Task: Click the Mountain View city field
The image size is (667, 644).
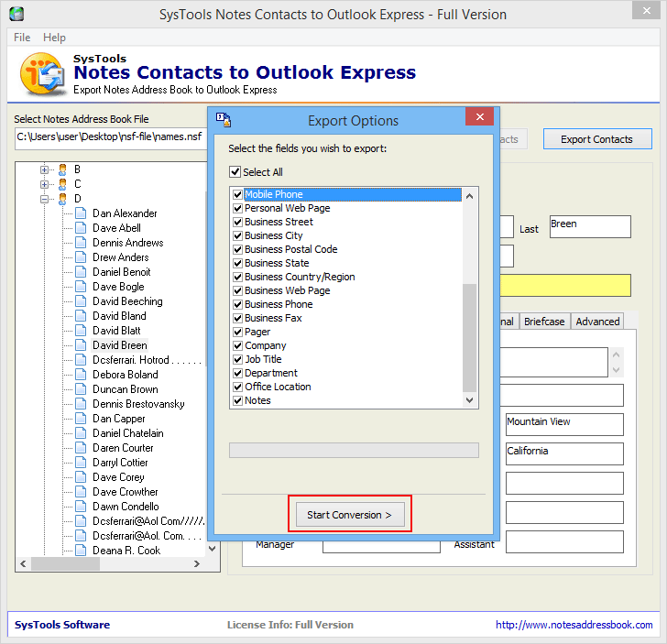Action: [564, 424]
